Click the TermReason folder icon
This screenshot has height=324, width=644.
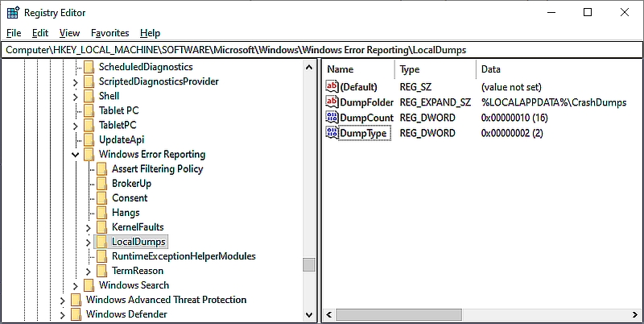(102, 271)
